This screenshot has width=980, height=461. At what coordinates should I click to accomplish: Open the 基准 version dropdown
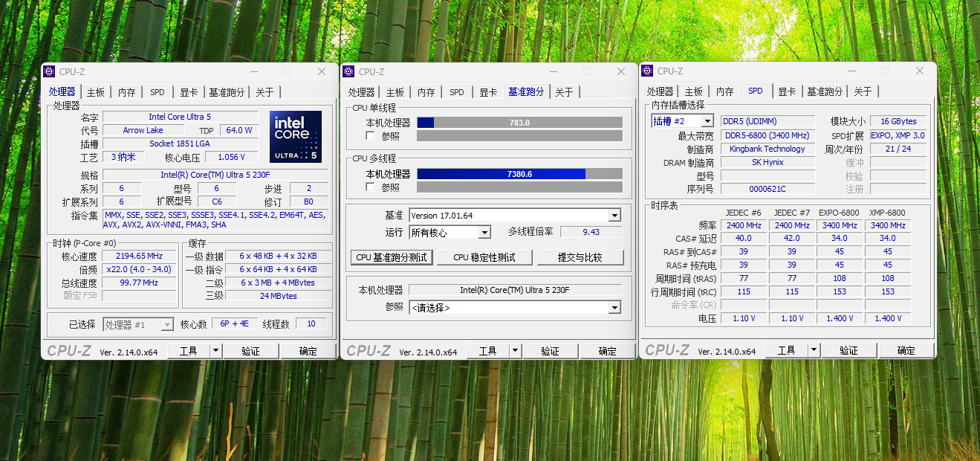point(614,216)
